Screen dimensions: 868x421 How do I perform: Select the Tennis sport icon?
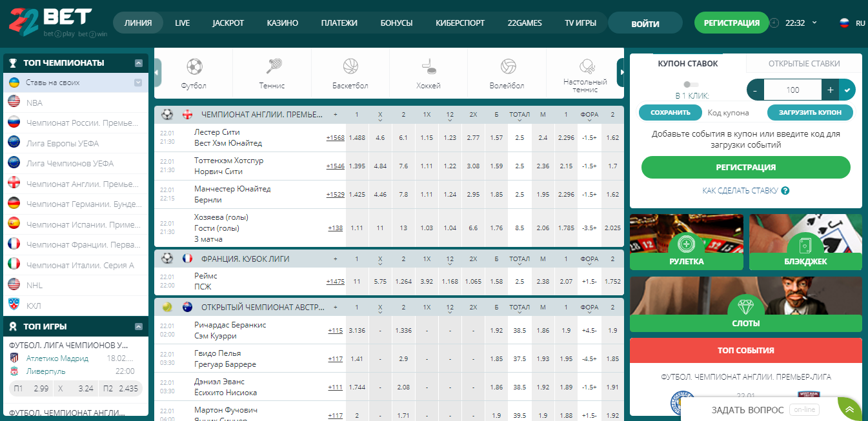(x=273, y=66)
